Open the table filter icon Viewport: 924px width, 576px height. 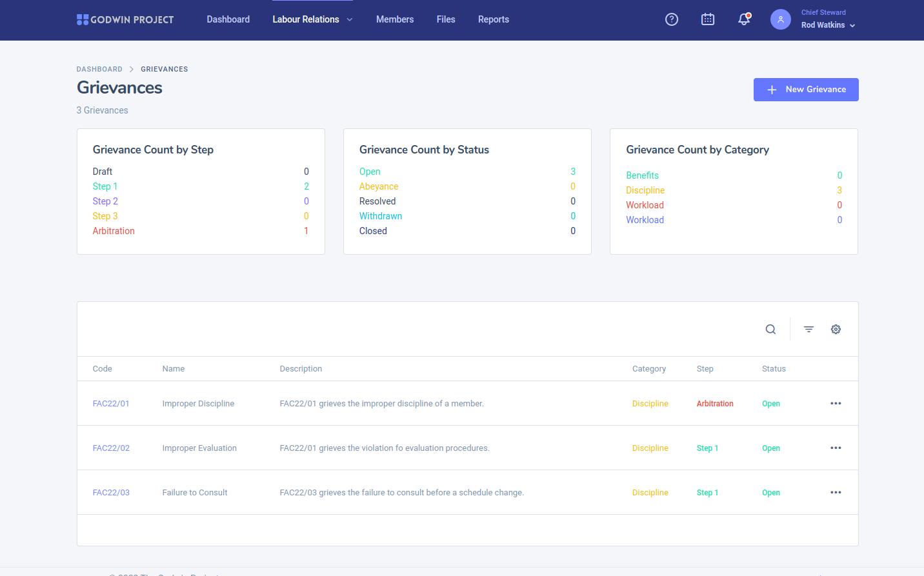tap(808, 330)
